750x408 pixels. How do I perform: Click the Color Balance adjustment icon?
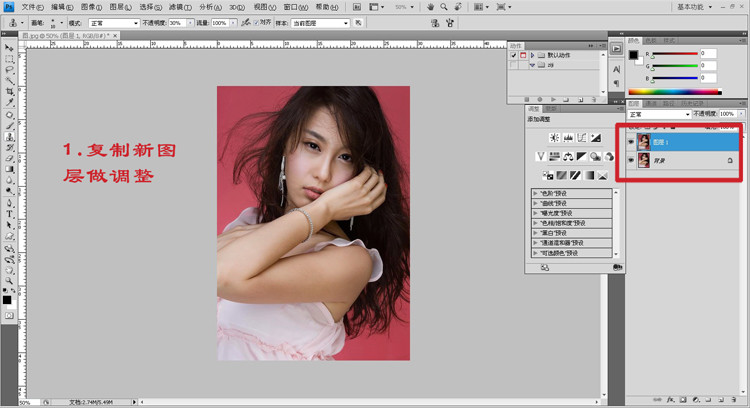568,156
